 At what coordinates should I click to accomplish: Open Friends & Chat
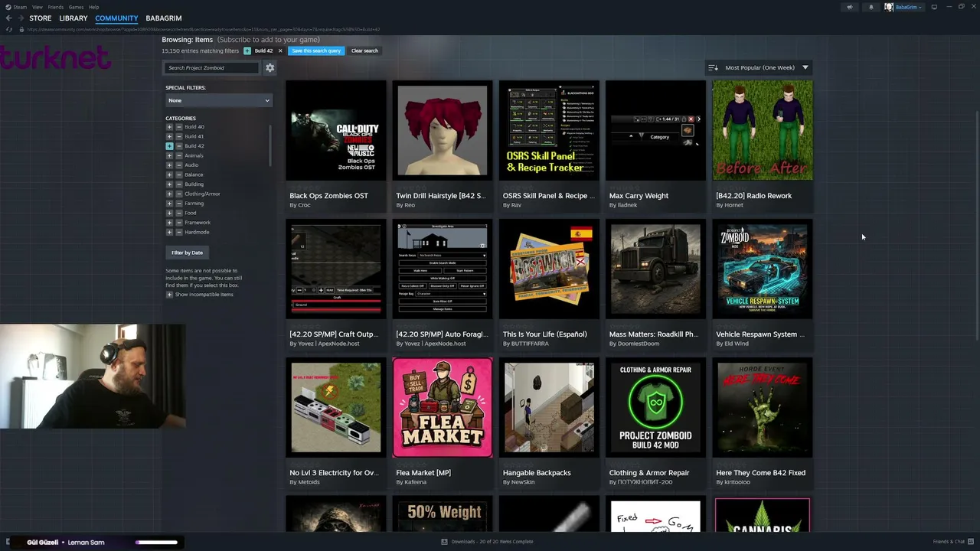953,542
